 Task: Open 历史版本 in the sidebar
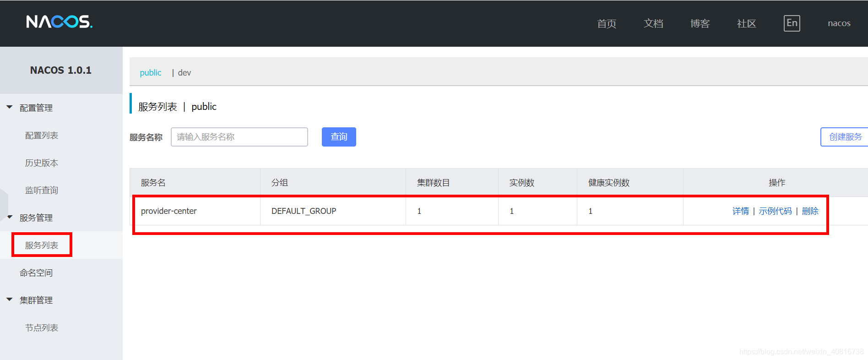[x=42, y=163]
